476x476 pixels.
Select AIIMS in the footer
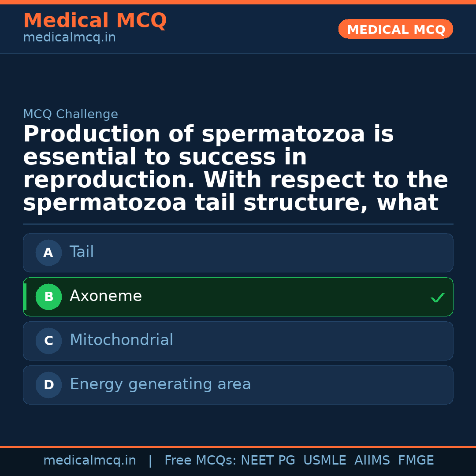point(372,461)
